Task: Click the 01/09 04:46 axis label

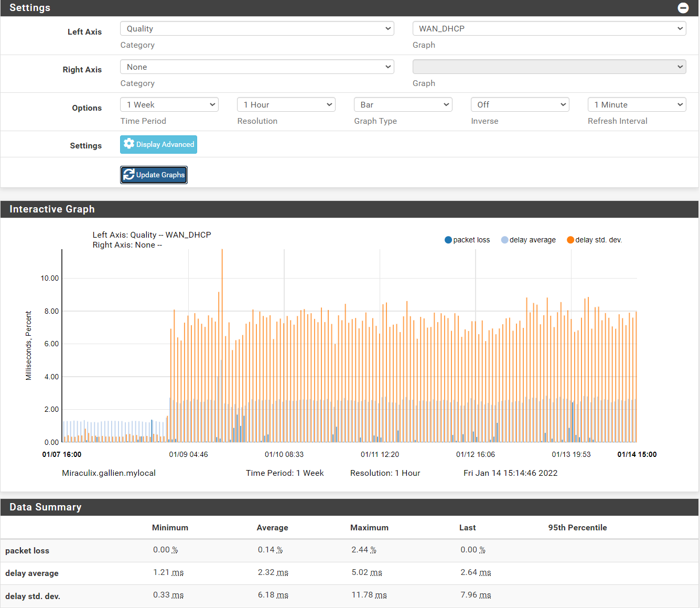Action: pyautogui.click(x=188, y=454)
